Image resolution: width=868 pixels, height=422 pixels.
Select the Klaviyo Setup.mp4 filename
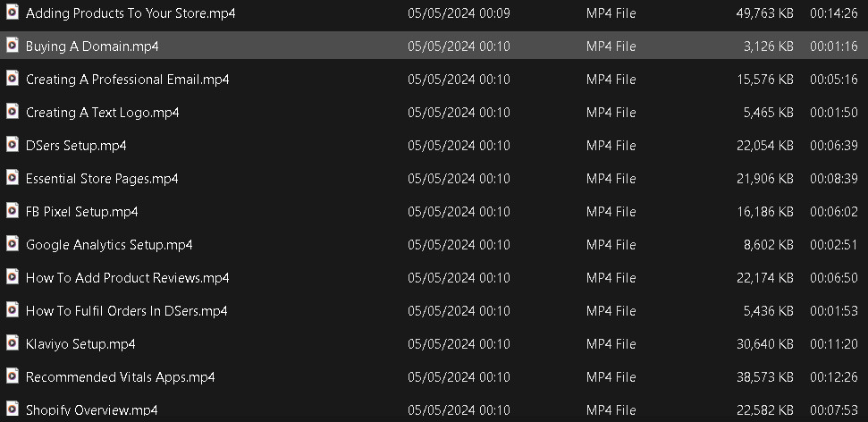tap(80, 343)
